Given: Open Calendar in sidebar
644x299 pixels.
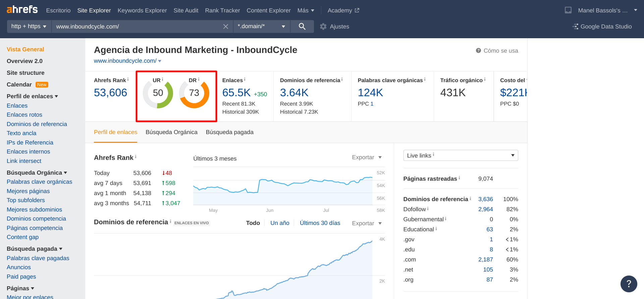Looking at the screenshot, I should tap(19, 84).
